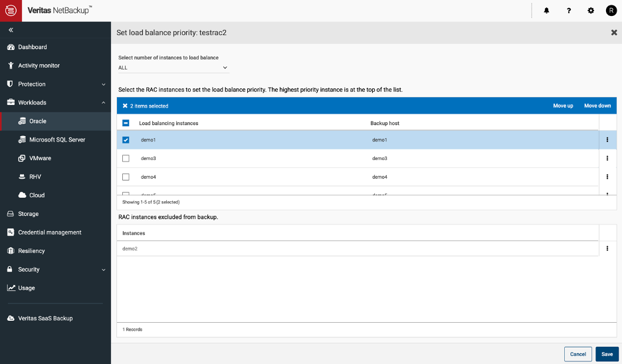The width and height of the screenshot is (622, 364).
Task: Save the load balance priority
Action: pyautogui.click(x=607, y=354)
